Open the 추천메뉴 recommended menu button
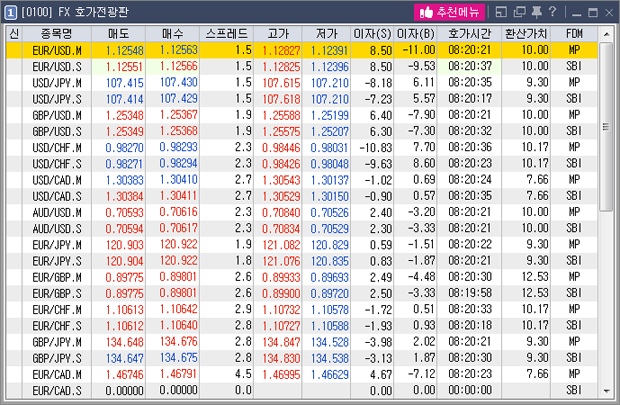 click(x=449, y=12)
